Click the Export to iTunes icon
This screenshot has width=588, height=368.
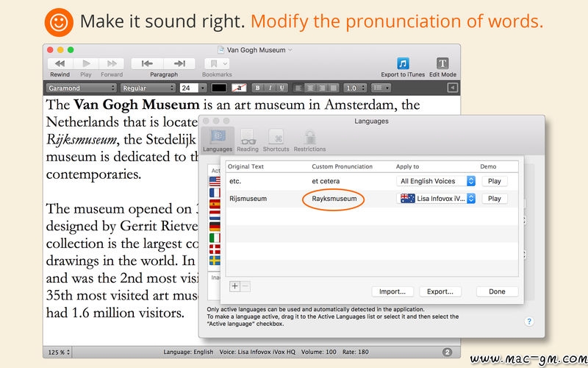click(403, 63)
